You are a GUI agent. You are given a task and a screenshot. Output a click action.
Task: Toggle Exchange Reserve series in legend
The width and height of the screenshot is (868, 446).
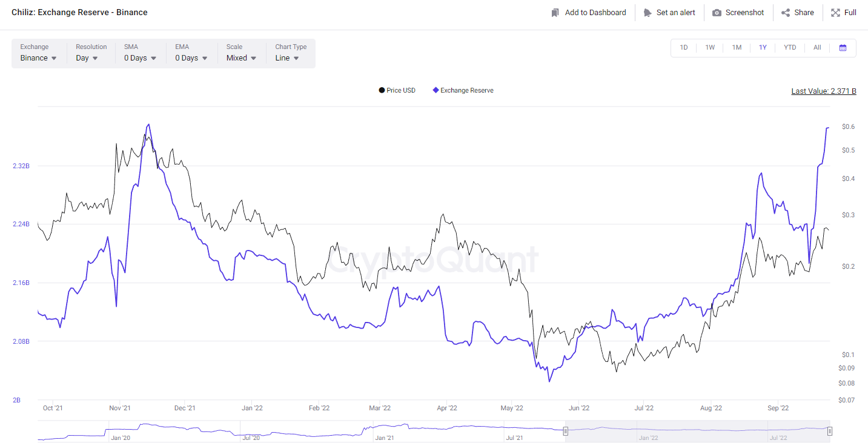click(x=463, y=90)
